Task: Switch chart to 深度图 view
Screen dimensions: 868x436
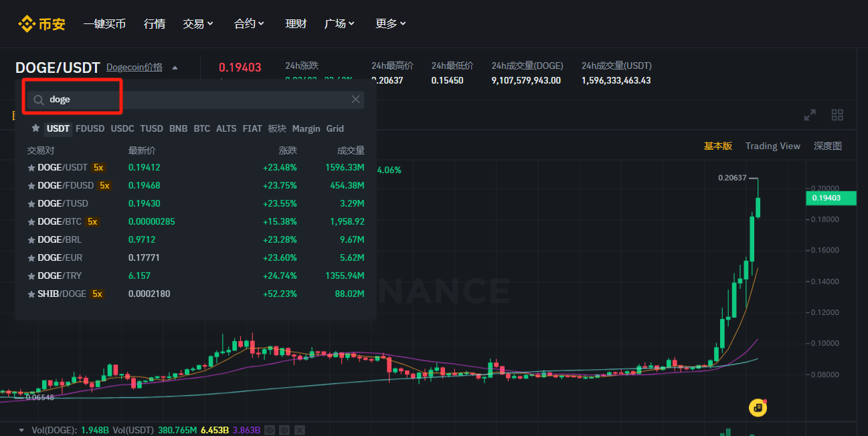Action: (828, 146)
